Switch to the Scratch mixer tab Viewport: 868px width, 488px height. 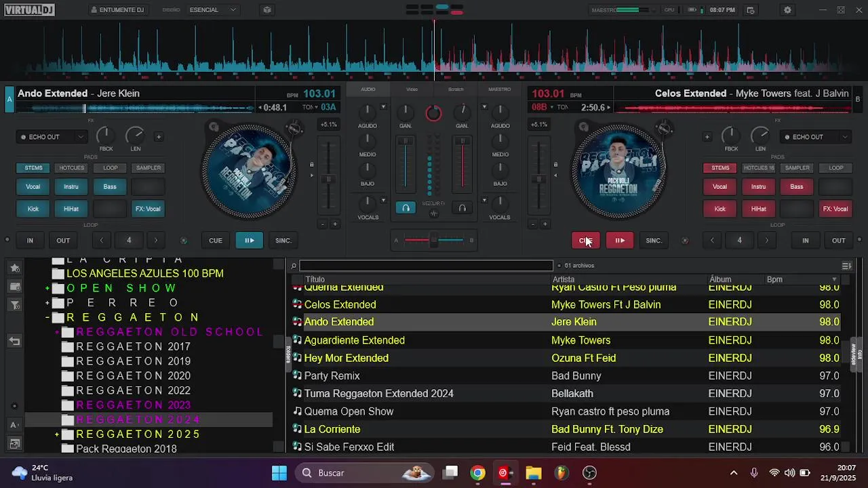(x=456, y=89)
